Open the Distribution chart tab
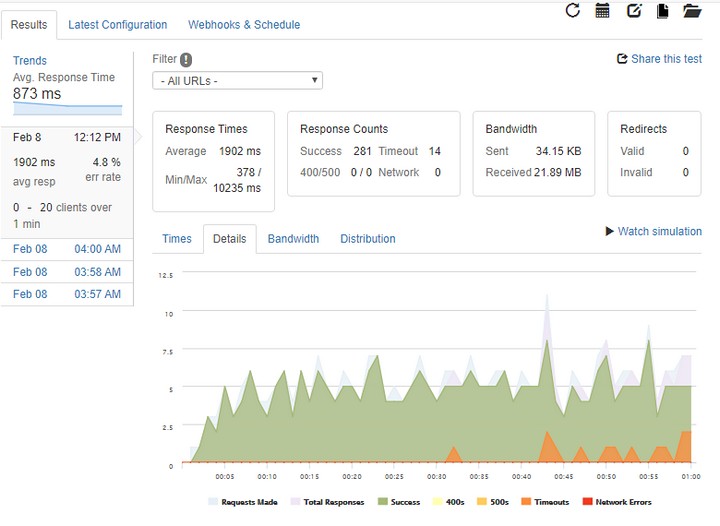 coord(367,239)
